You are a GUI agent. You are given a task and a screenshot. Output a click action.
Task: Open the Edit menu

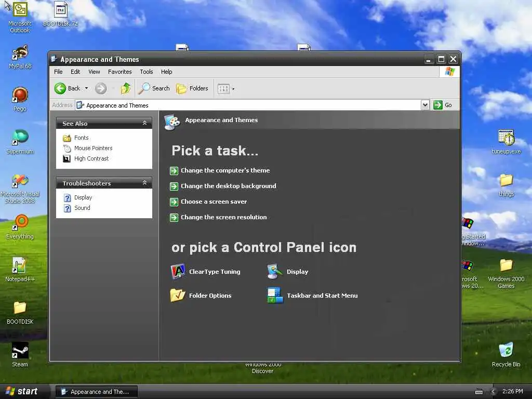click(x=75, y=72)
